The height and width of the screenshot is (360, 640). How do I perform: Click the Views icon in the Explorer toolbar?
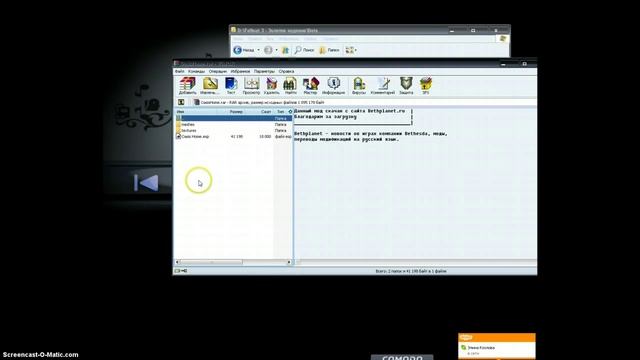pos(349,50)
